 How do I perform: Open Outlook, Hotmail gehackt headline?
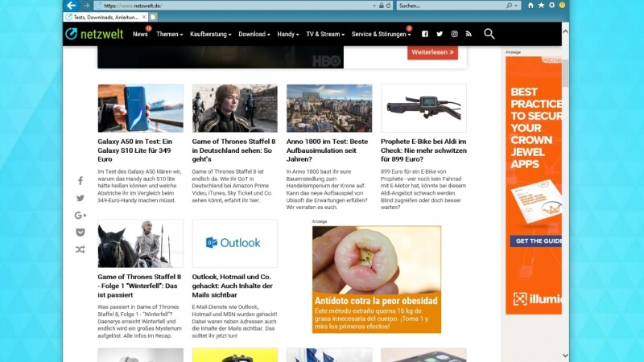pos(233,286)
